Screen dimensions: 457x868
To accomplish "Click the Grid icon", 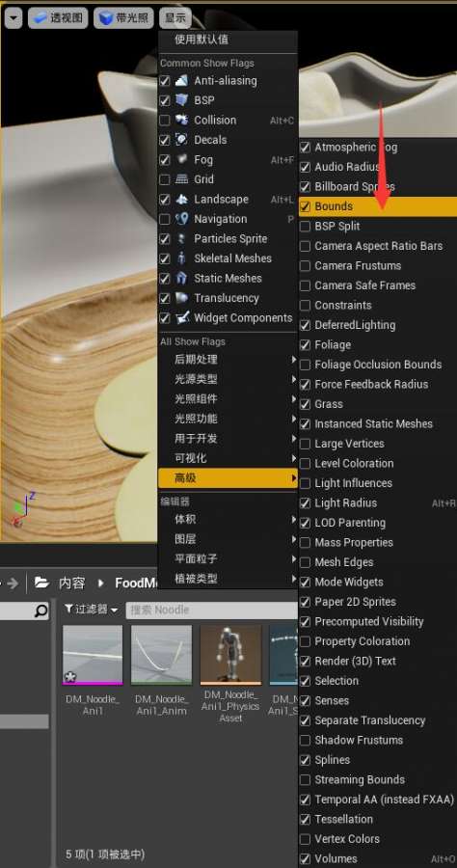I will [x=181, y=179].
